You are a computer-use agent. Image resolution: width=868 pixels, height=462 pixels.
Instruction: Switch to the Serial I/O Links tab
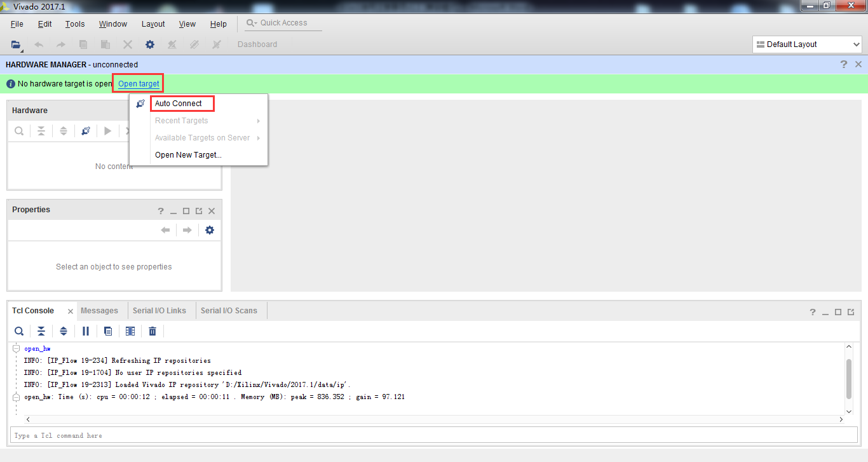tap(159, 311)
